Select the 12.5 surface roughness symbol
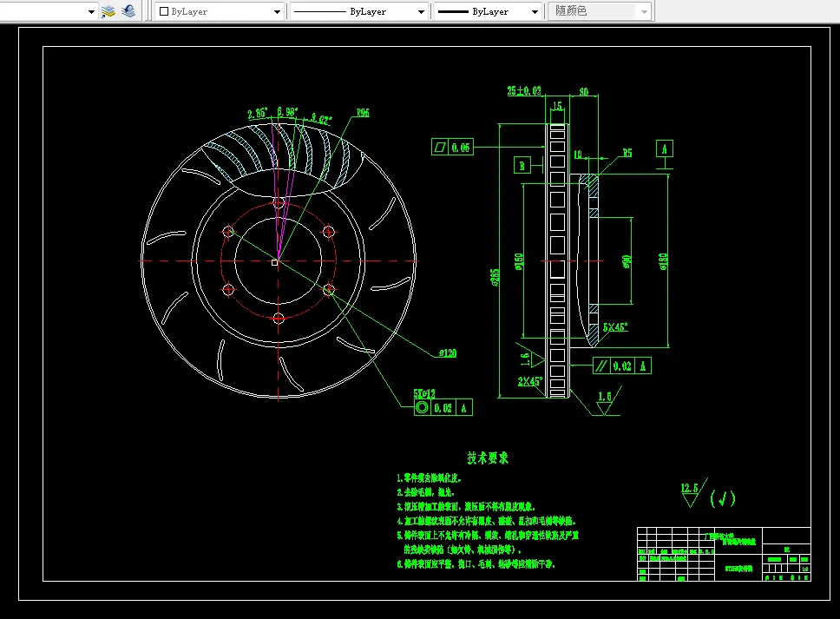The width and height of the screenshot is (840, 619). coord(690,493)
